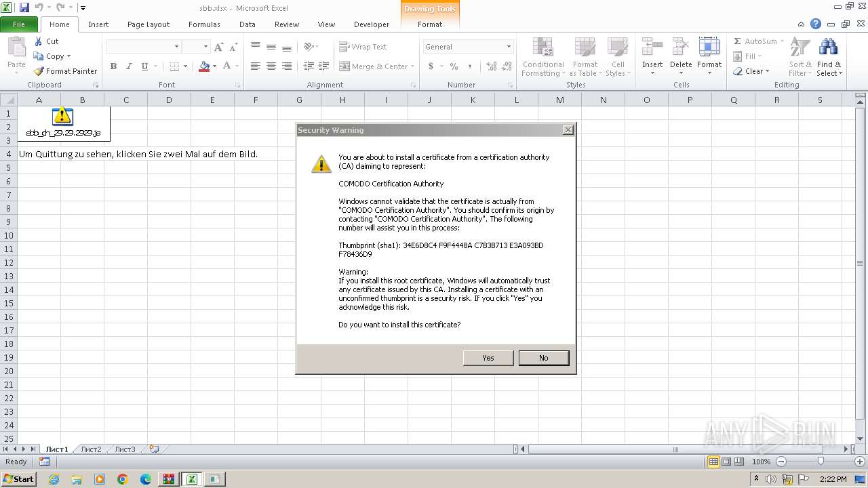The height and width of the screenshot is (488, 868).
Task: Open Chrome from the taskbar
Action: click(123, 479)
